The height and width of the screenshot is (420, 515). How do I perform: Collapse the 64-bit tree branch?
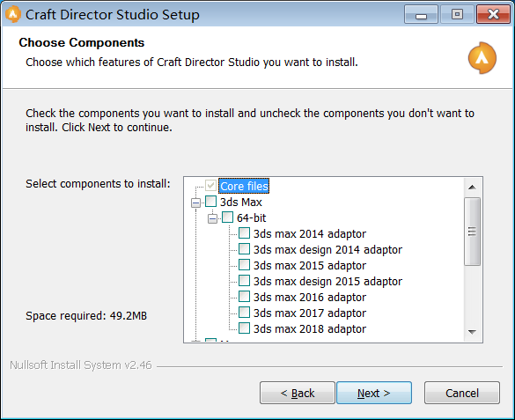pos(212,218)
